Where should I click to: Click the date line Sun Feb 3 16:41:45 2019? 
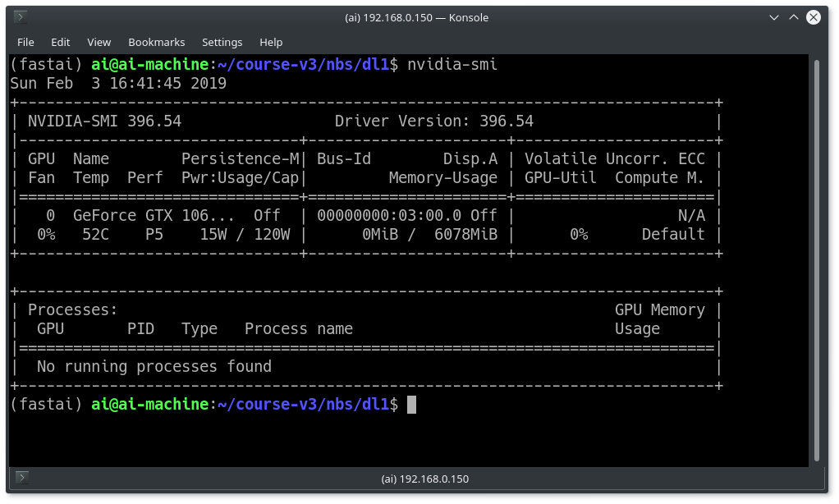[118, 84]
